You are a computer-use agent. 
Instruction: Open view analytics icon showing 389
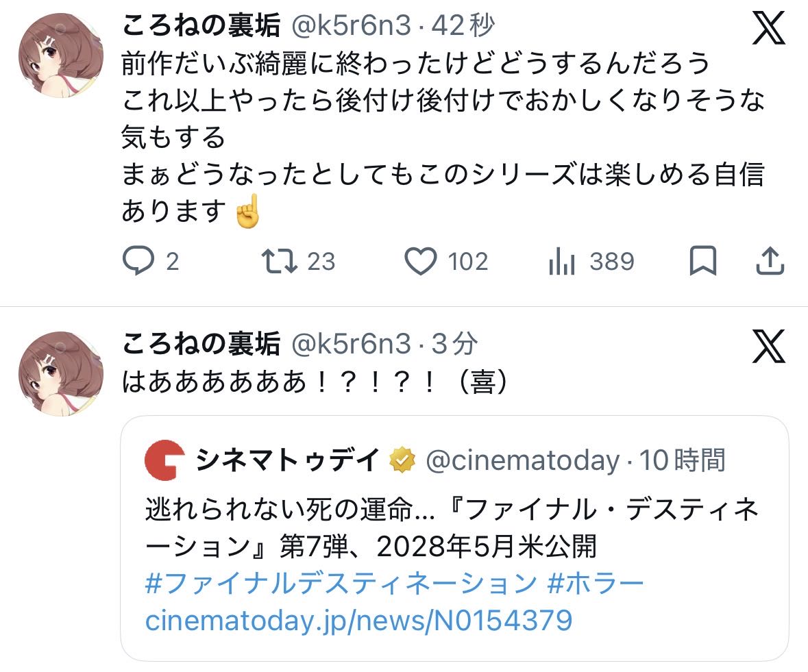tap(562, 262)
